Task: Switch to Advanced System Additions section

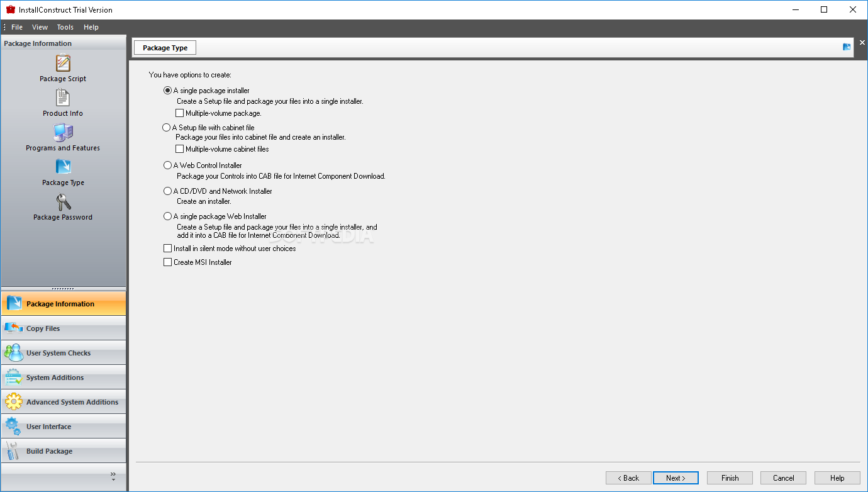Action: click(x=64, y=401)
